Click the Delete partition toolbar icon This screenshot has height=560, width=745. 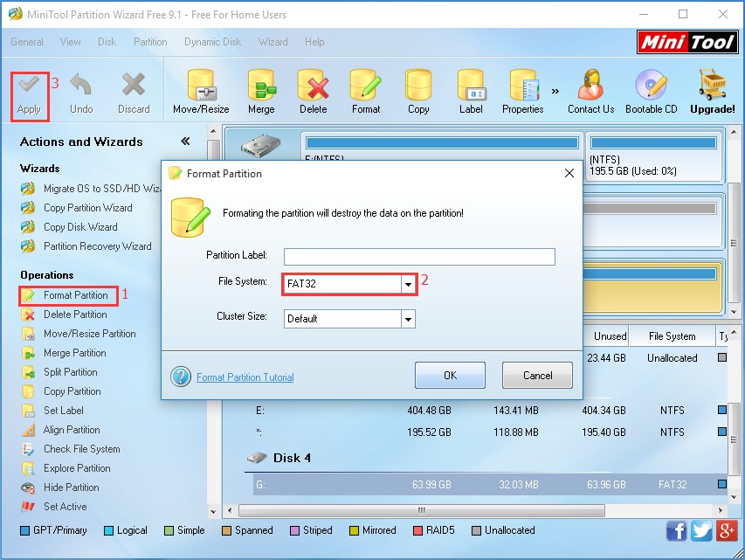coord(313,86)
